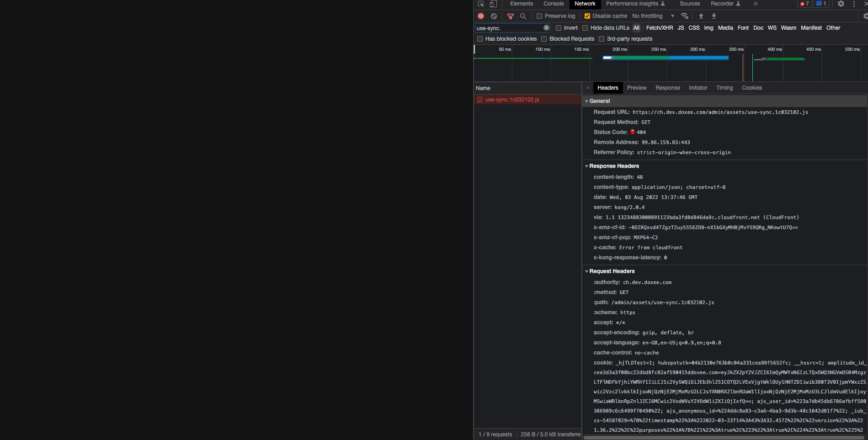Import a HAR file
Screen dimensions: 868x440
click(x=701, y=16)
